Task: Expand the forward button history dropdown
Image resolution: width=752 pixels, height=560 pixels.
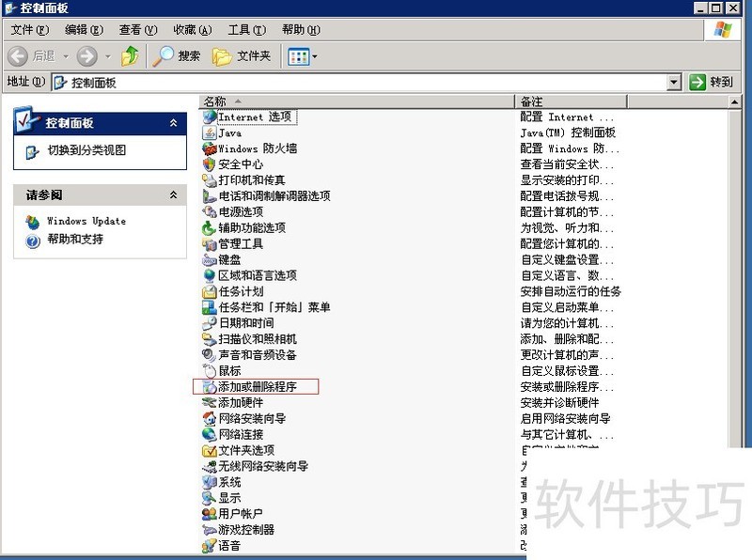Action: coord(108,56)
